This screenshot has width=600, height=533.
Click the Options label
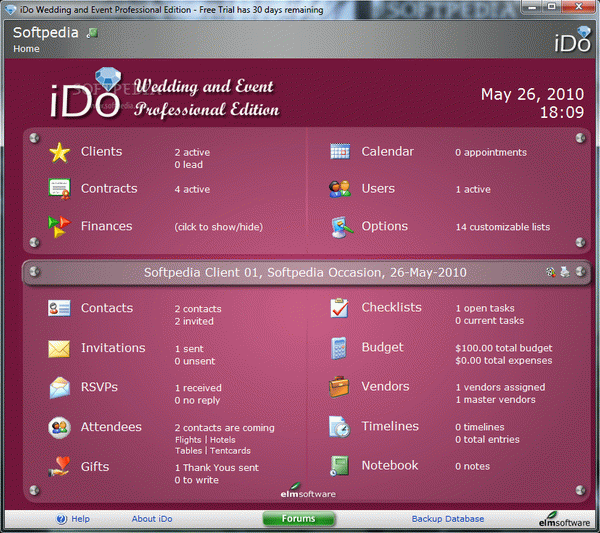(385, 227)
